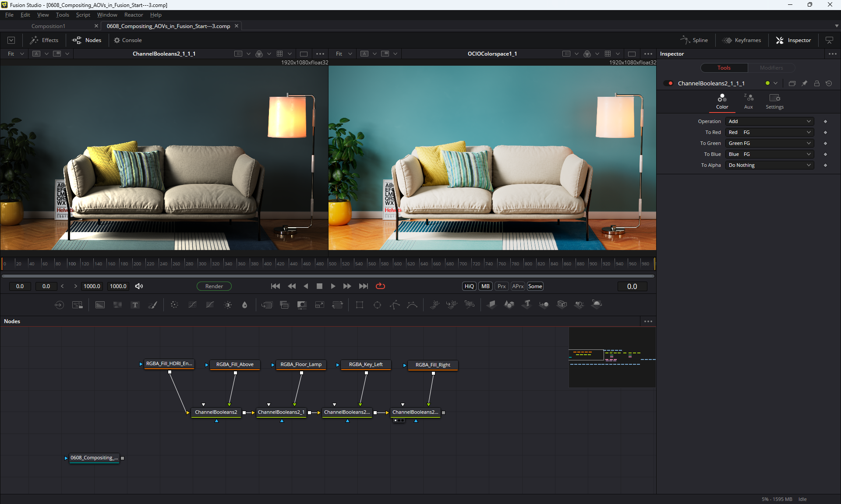
Task: Open the To Alpha dropdown
Action: coord(769,165)
